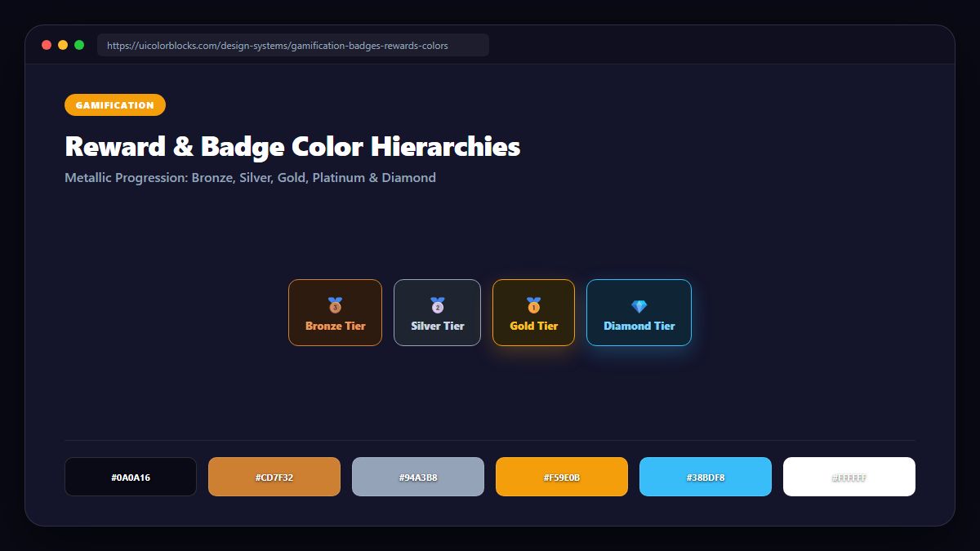
Task: Pick the #F59E0B gold swatch
Action: click(x=562, y=477)
